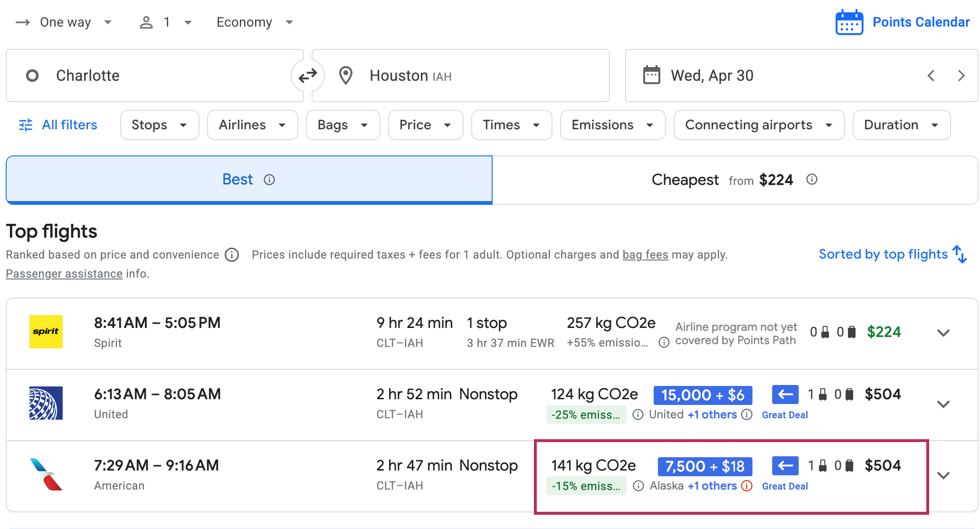
Task: Click blue arrow button on United flight row
Action: pos(785,394)
